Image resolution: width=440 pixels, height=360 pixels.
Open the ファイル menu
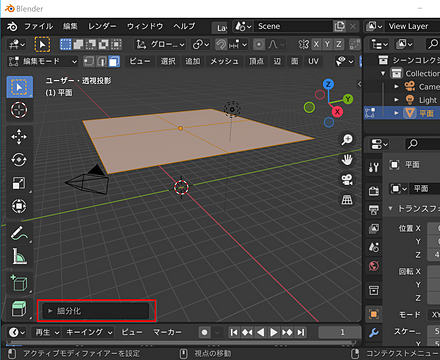pos(38,26)
